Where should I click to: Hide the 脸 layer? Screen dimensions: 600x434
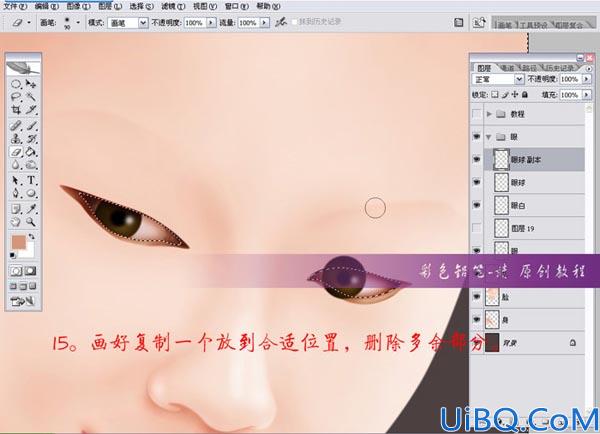click(477, 297)
